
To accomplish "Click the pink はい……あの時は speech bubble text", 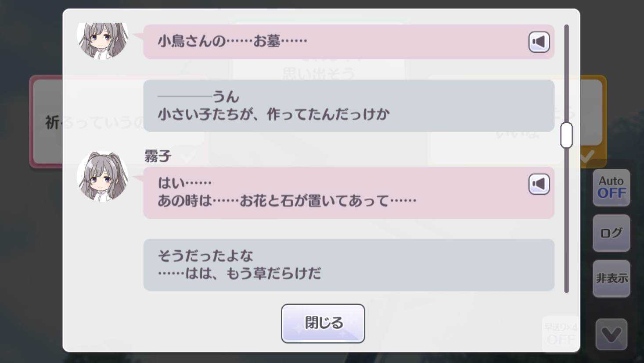I will (287, 192).
